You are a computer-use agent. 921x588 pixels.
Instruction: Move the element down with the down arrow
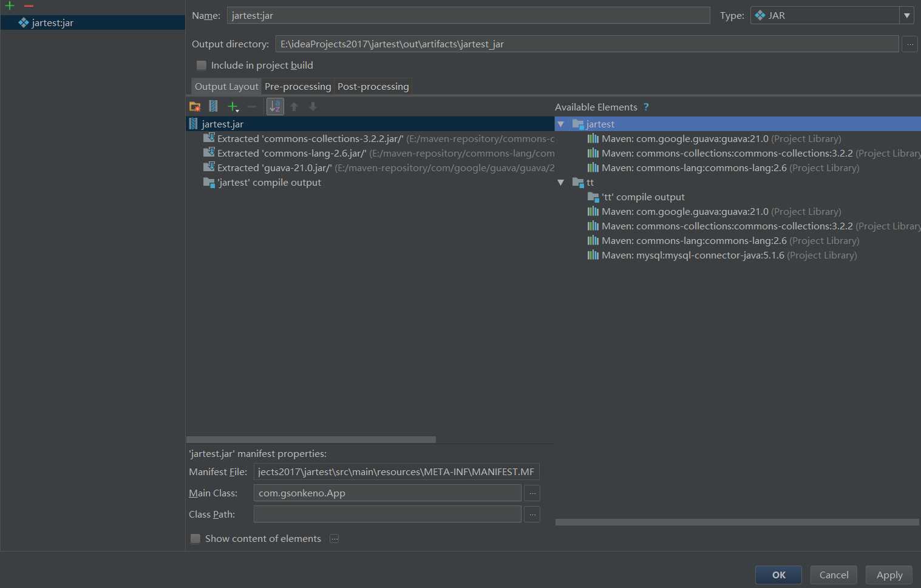[313, 107]
